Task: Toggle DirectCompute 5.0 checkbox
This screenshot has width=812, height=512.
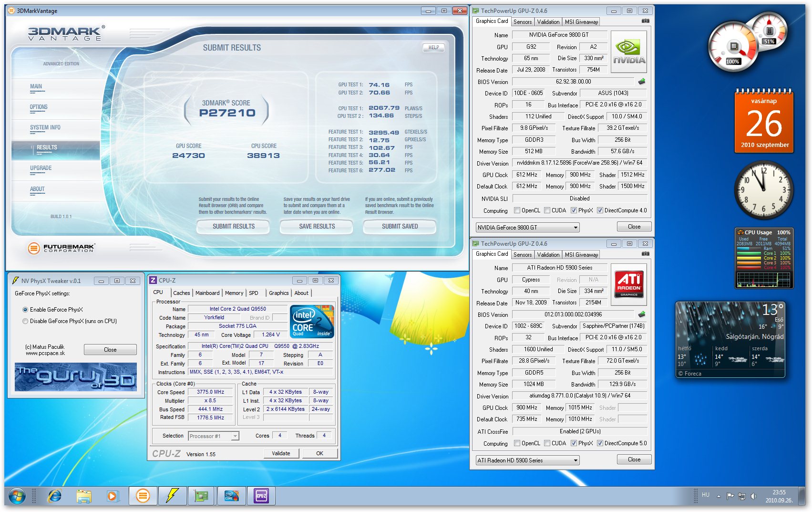Action: coord(600,443)
